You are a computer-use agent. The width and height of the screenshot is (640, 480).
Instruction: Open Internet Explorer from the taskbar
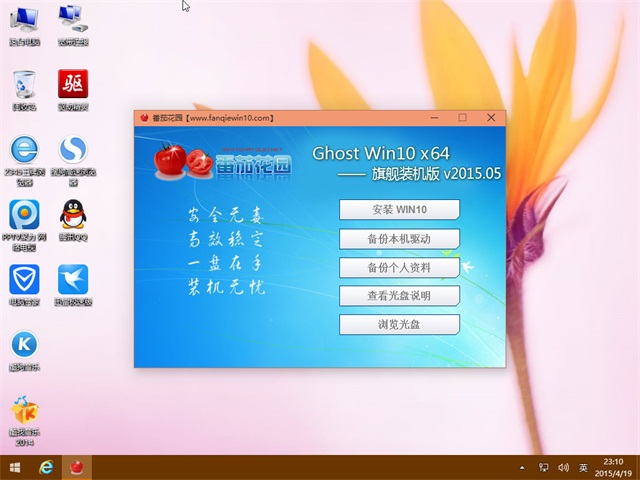pyautogui.click(x=46, y=467)
